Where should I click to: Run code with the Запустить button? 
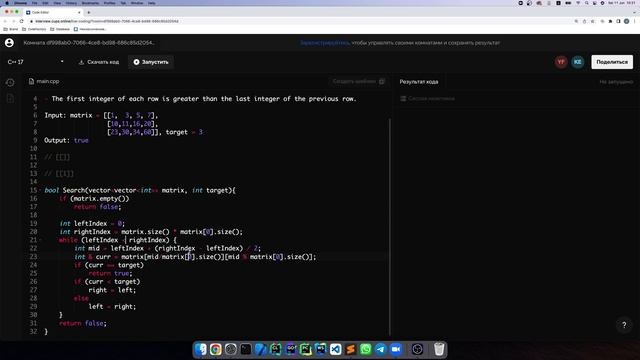click(151, 62)
